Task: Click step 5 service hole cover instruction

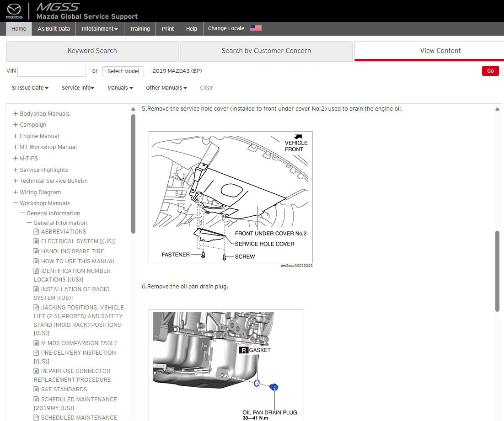Action: click(x=272, y=109)
